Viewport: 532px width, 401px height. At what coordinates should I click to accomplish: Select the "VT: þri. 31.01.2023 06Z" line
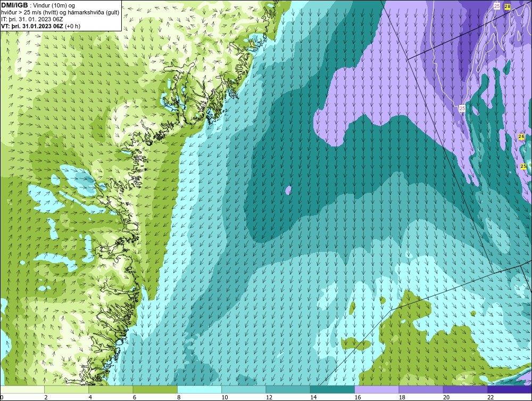(x=32, y=26)
